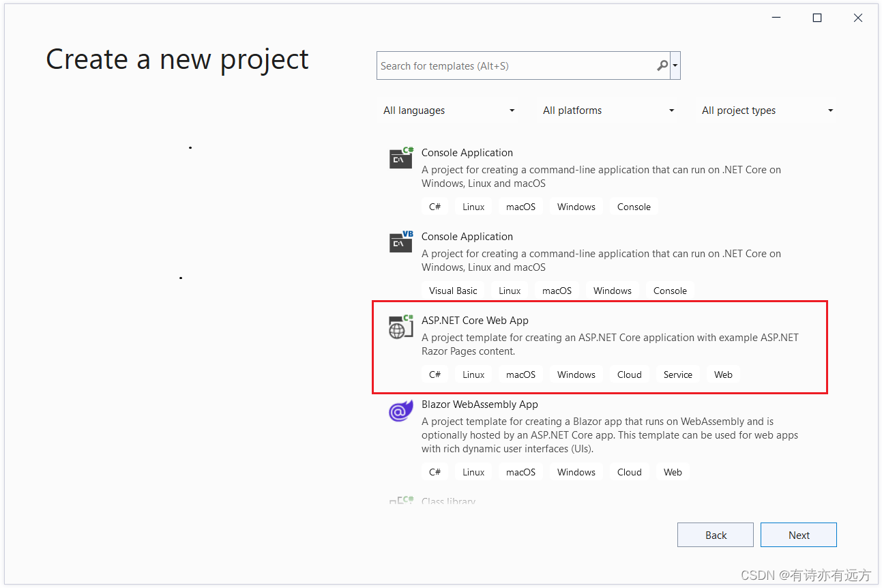Click the Console tag on Visual Basic Console Application
The image size is (882, 588).
pos(670,291)
